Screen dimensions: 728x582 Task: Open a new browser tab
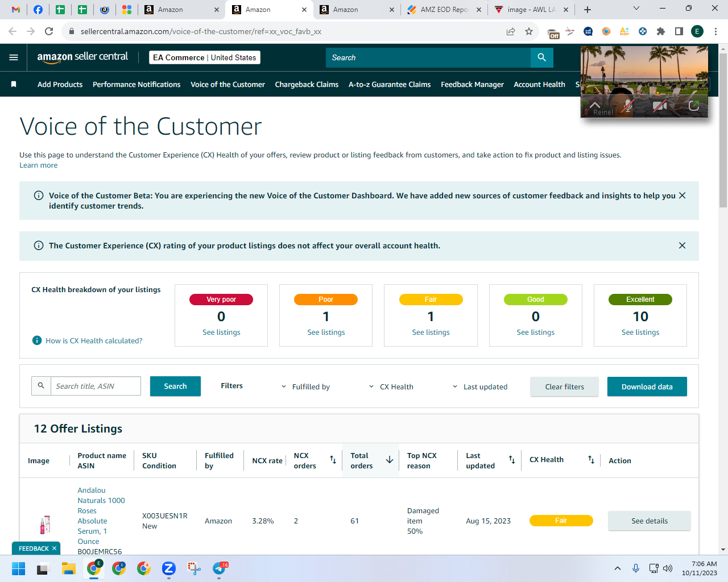click(588, 10)
